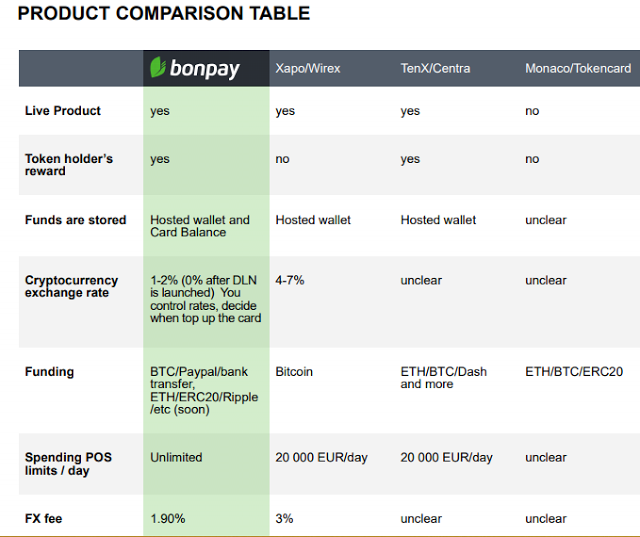Click Cryptocurrency exchange rate row label
The image size is (640, 537).
(x=71, y=286)
